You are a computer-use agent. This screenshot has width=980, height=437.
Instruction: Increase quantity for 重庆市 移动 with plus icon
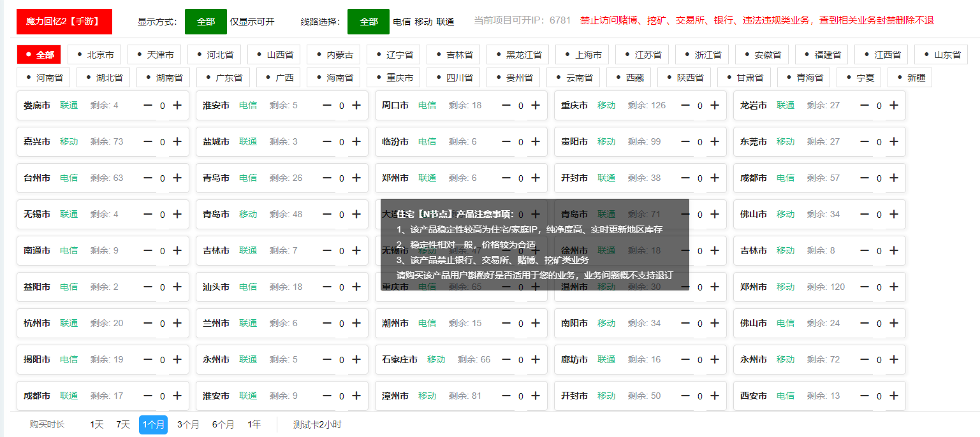[x=714, y=105]
